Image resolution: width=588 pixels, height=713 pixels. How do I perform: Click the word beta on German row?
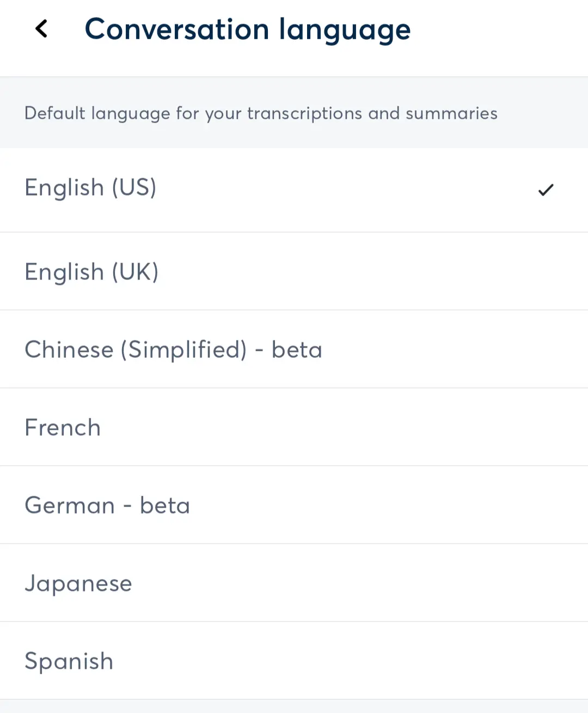[x=165, y=505]
